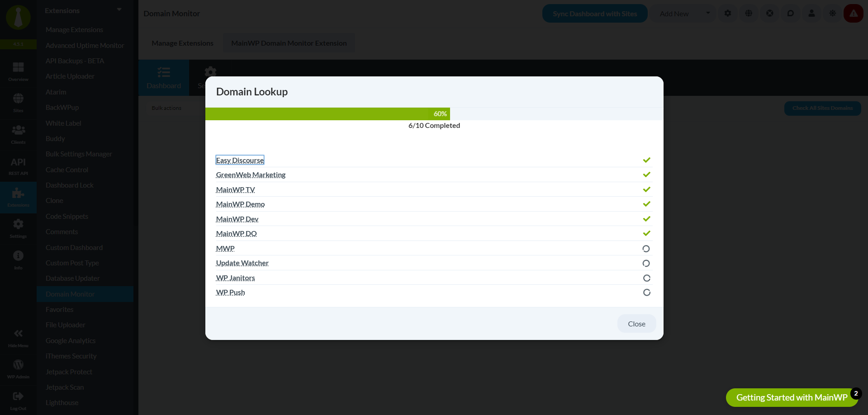This screenshot has height=415, width=868.
Task: Click the top bar settings gear icon
Action: point(727,14)
